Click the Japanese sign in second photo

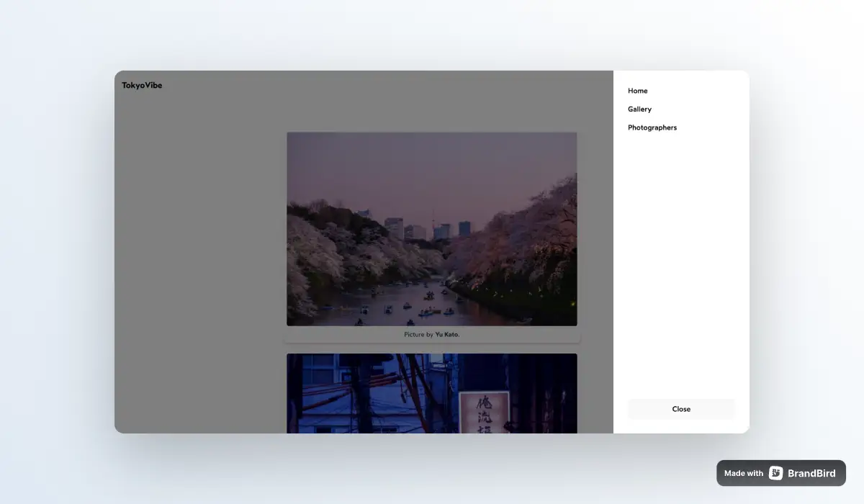(484, 412)
